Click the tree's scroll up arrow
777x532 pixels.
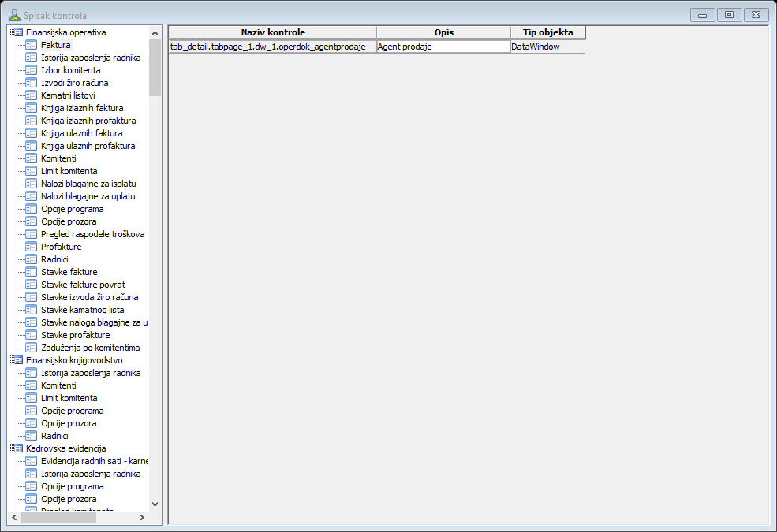[x=155, y=33]
